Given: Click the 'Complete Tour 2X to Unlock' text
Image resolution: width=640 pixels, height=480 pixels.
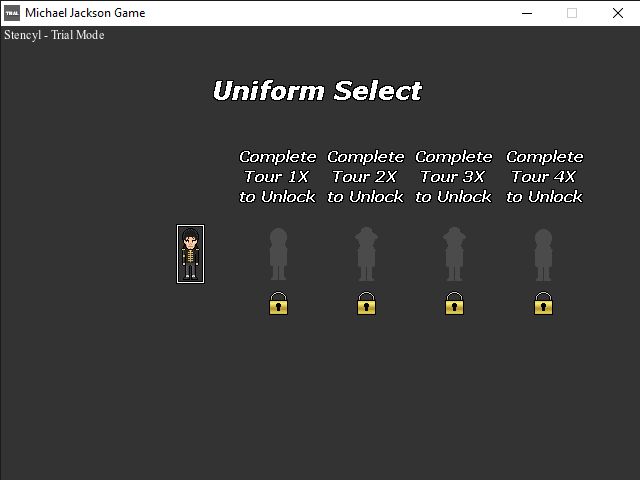Looking at the screenshot, I should pos(366,177).
